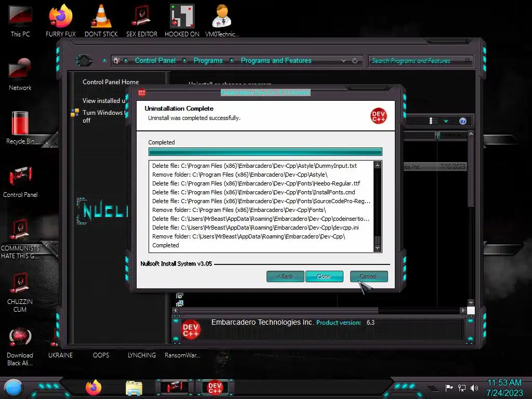Launch Firefox from the taskbar
532x399 pixels.
tap(94, 388)
